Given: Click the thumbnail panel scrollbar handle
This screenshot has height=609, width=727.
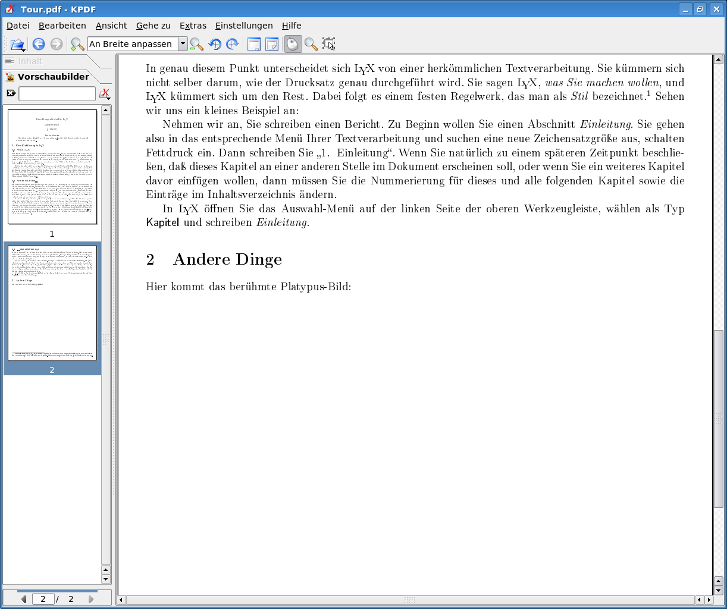Looking at the screenshot, I should coord(106,340).
